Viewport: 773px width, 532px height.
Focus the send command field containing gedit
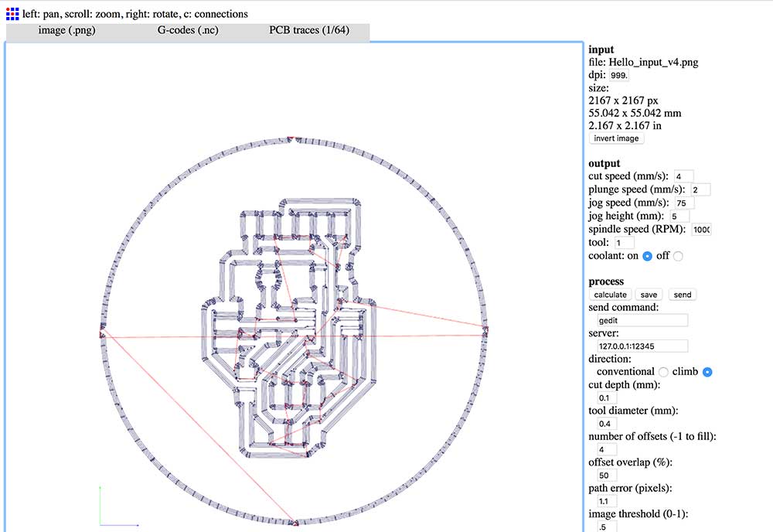(x=643, y=320)
